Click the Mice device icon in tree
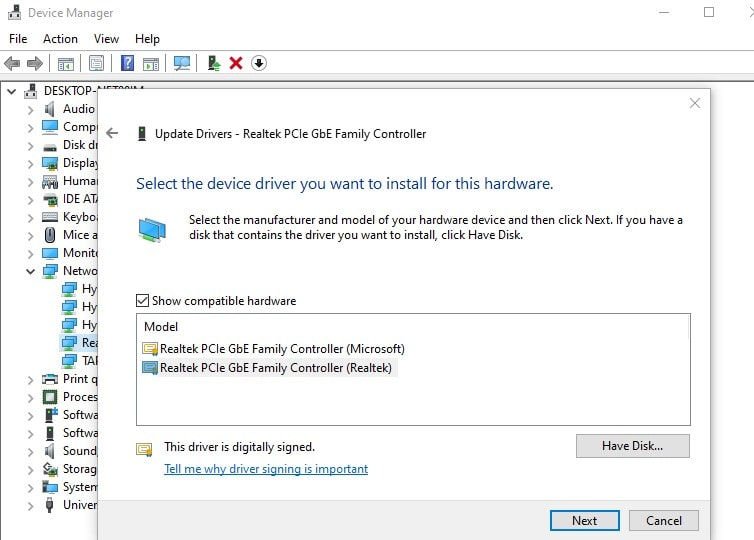 tap(50, 235)
